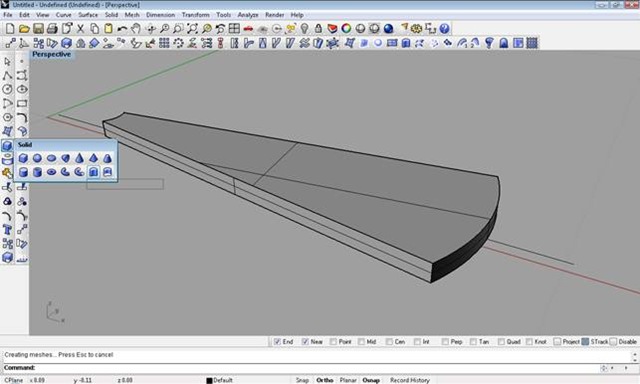Choose the Sphere tool in Solid flyout
The height and width of the screenshot is (384, 640).
tap(37, 158)
